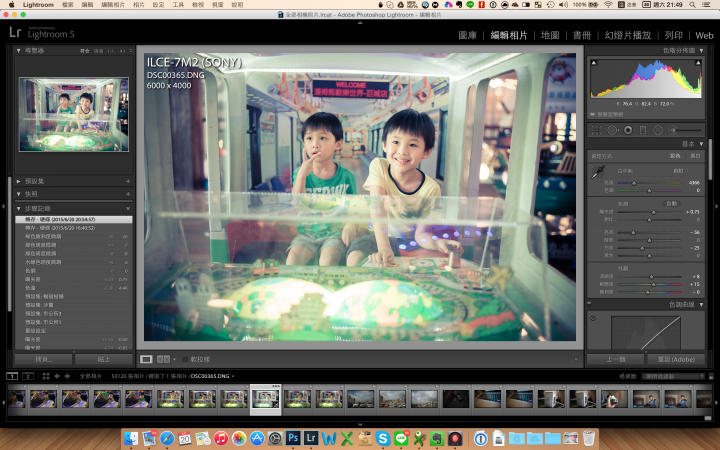
Task: Add new preset with plus icon
Action: [x=128, y=181]
